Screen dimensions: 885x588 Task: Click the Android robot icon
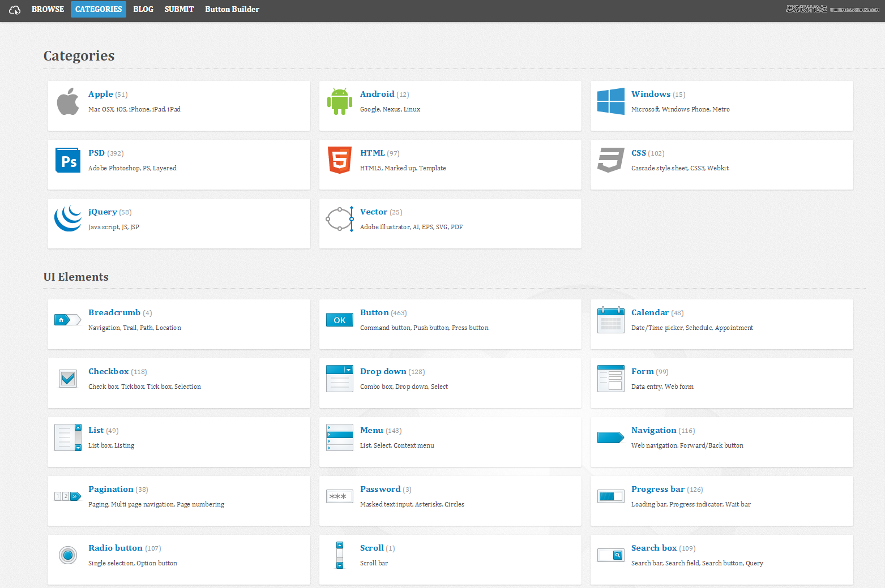click(x=339, y=101)
